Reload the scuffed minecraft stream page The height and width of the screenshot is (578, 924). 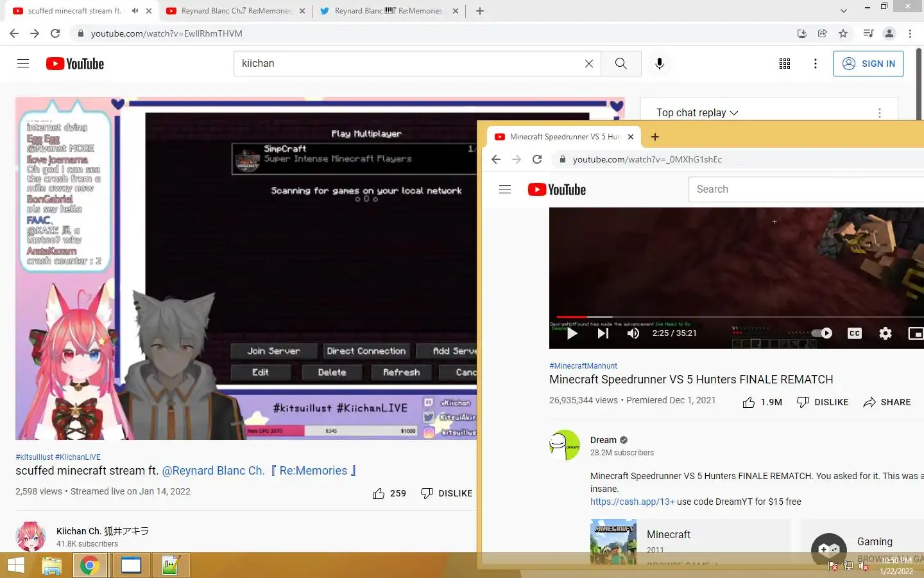coord(55,33)
